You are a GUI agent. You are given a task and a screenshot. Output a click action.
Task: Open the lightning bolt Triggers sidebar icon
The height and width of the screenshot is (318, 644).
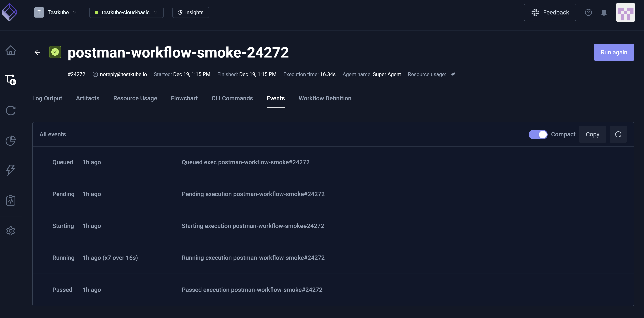tap(11, 170)
